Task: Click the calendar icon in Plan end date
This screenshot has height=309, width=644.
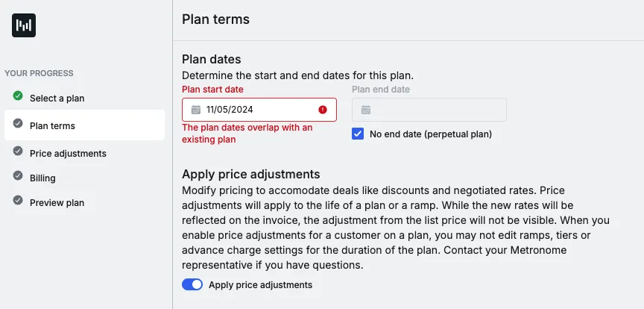Action: [366, 110]
